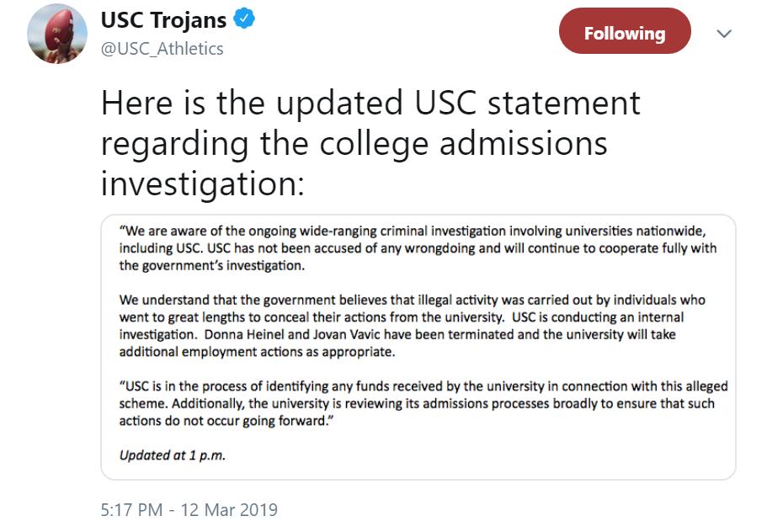Click the 'We understand that the government' line
This screenshot has height=532, width=767.
pos(412,301)
